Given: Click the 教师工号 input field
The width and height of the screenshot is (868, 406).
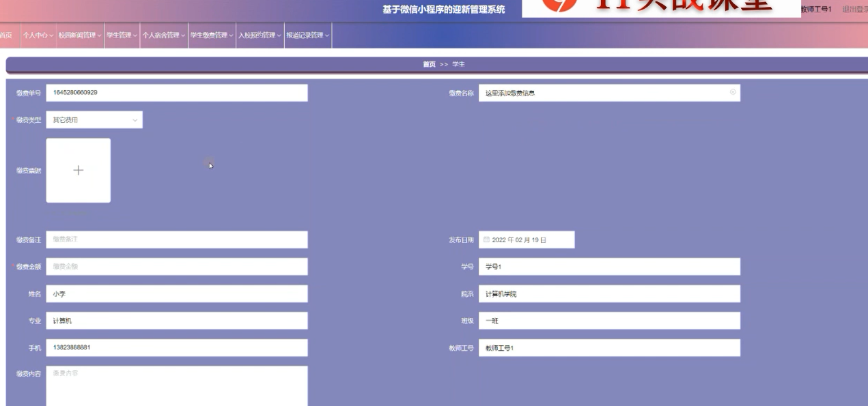Looking at the screenshot, I should [x=609, y=348].
